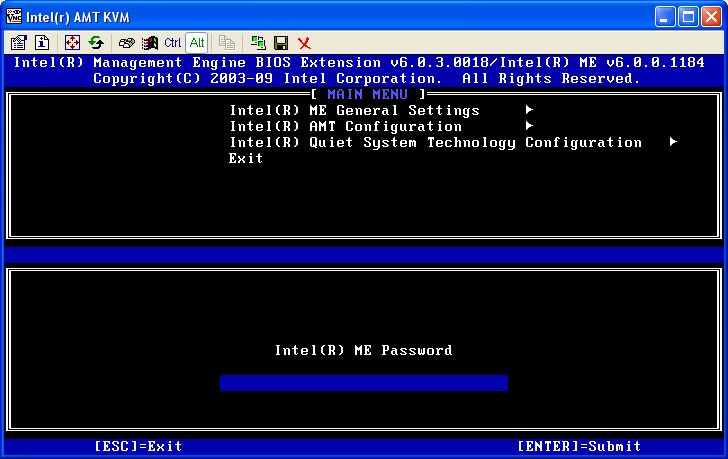Select Intel(R) ME General Settings
Image resolution: width=728 pixels, height=459 pixels.
[x=354, y=110]
